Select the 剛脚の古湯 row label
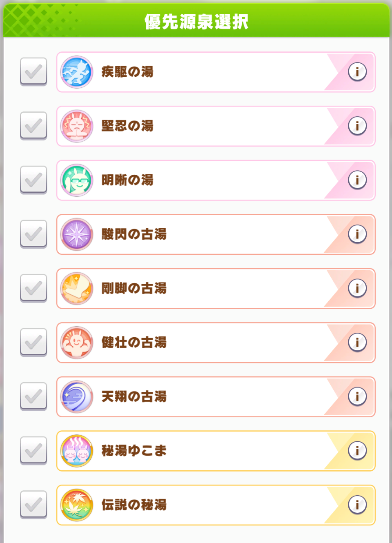392x543 pixels. tap(134, 288)
